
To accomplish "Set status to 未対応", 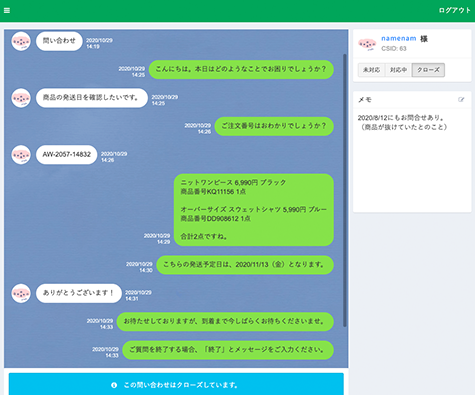I will click(371, 70).
